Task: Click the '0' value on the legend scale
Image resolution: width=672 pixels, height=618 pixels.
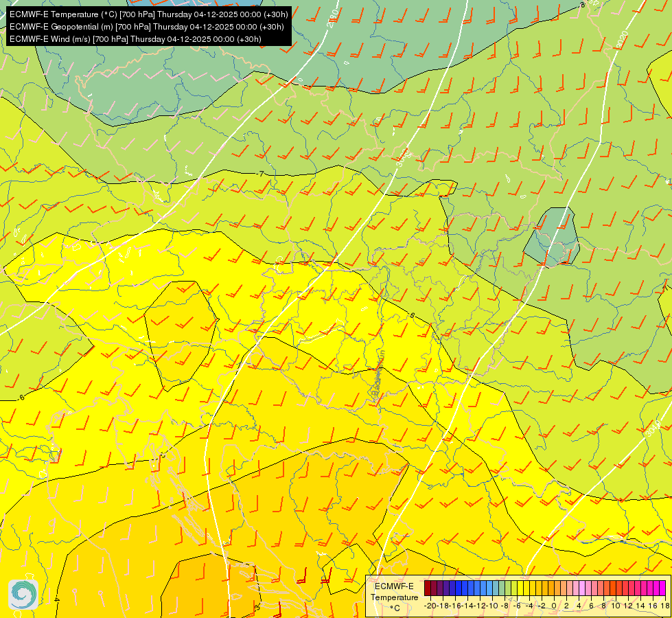Action: tap(554, 606)
